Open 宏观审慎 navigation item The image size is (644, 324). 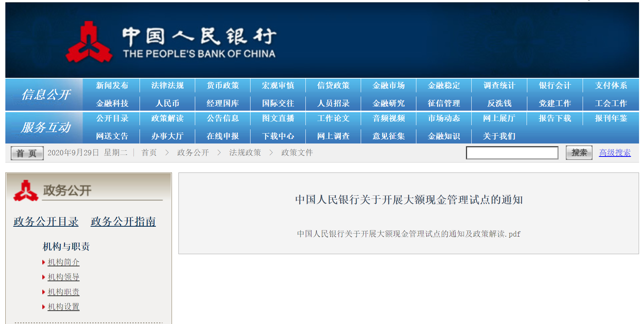(278, 85)
